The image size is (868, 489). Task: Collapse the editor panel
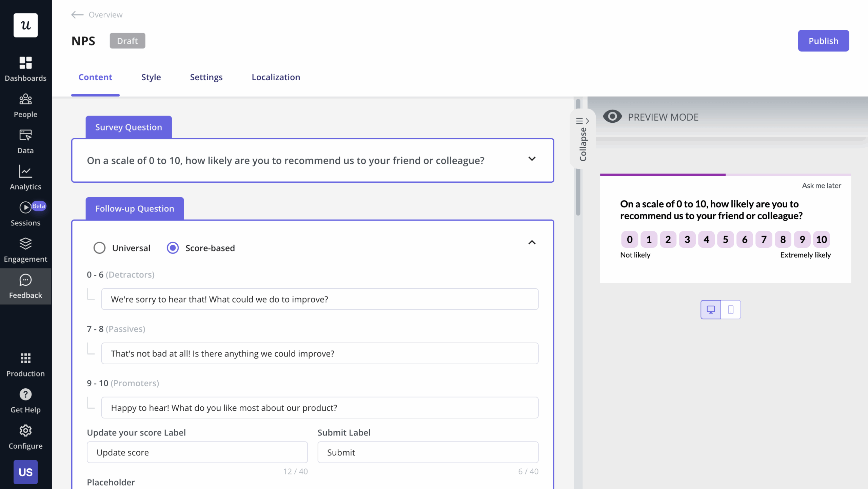coord(583,139)
